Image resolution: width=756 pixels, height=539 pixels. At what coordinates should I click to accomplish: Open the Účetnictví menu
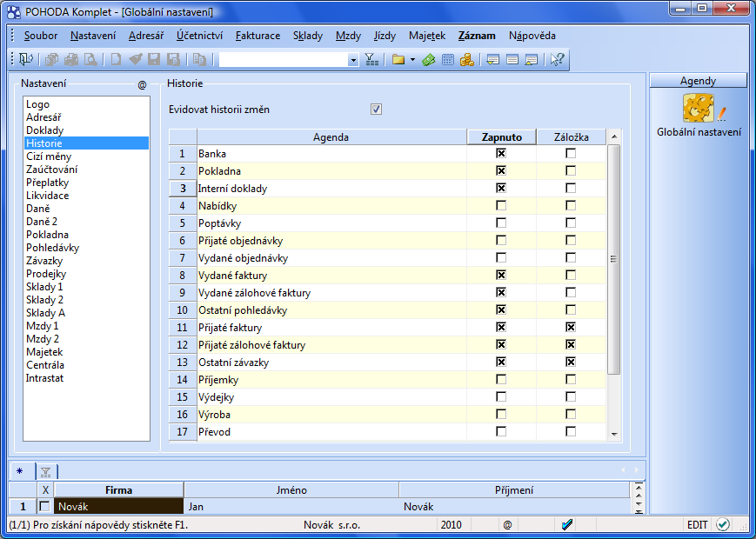point(199,36)
